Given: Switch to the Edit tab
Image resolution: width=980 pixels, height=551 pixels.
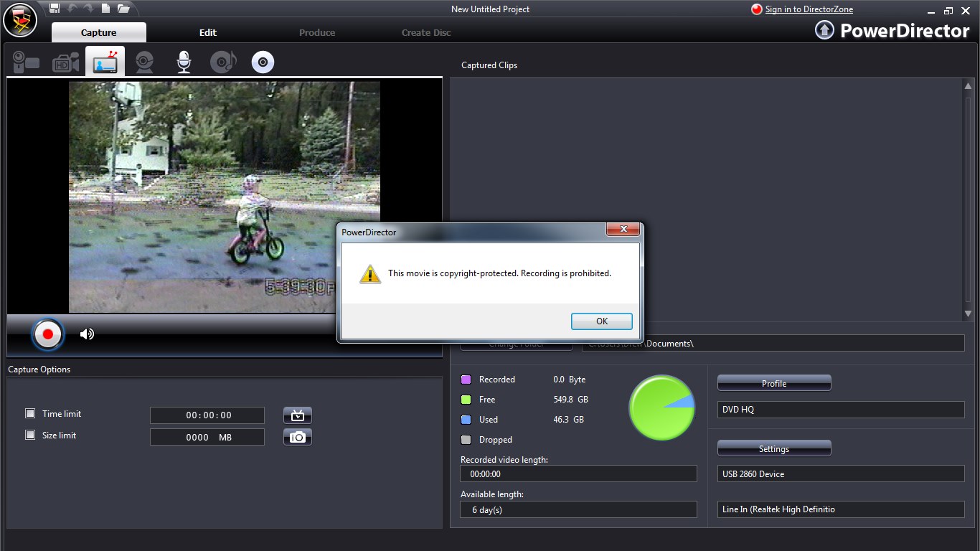Looking at the screenshot, I should click(208, 32).
